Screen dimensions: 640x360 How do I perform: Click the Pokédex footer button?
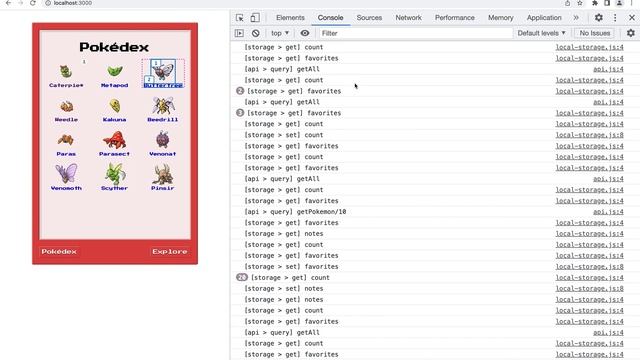tap(59, 251)
